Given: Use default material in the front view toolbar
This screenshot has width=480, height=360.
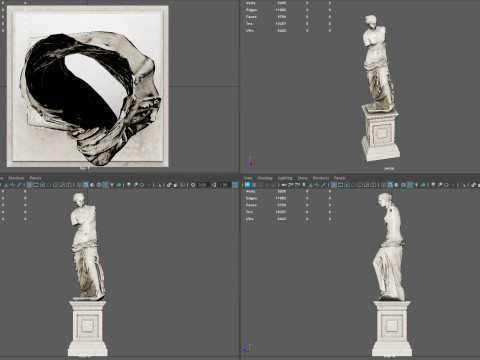Looking at the screenshot, I should [x=92, y=185].
